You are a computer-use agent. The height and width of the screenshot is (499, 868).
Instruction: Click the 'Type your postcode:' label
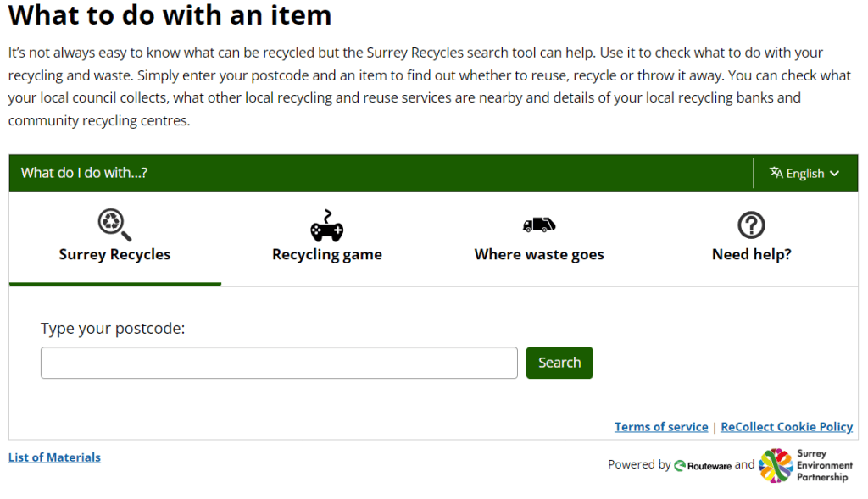click(x=113, y=329)
